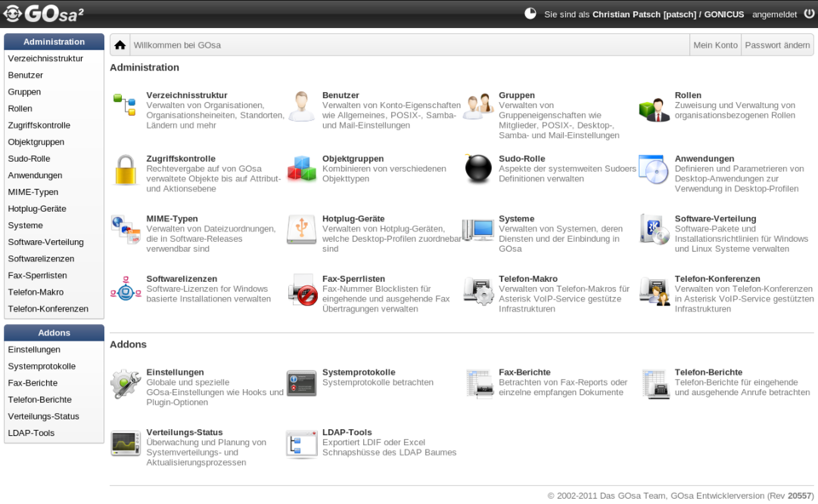Click the session clock icon in header
The width and height of the screenshot is (818, 504).
pos(530,14)
